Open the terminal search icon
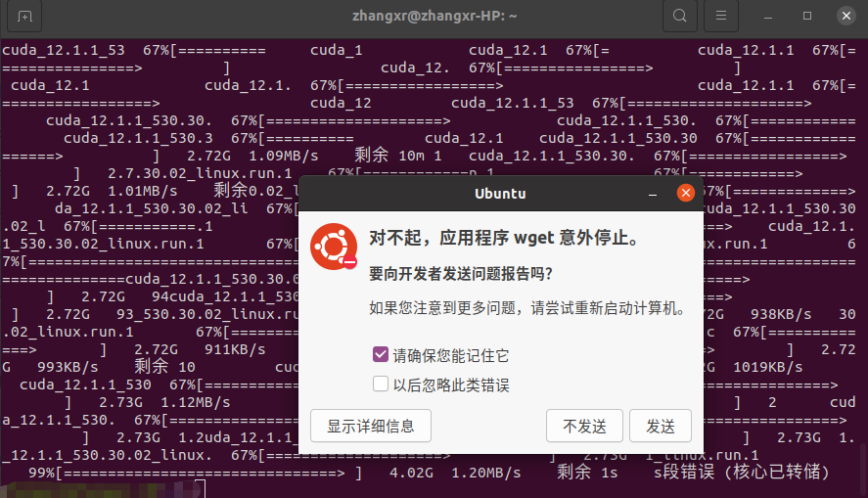 [680, 16]
